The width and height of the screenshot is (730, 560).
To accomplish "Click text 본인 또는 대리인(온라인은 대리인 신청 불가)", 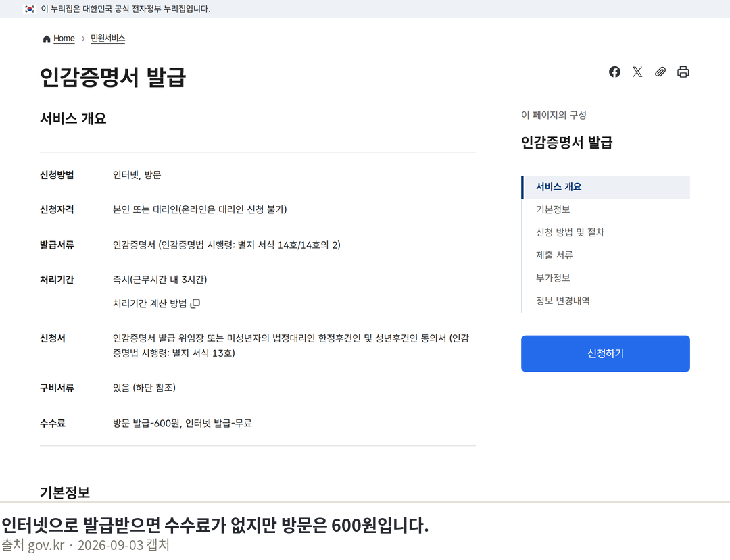I will coord(199,210).
